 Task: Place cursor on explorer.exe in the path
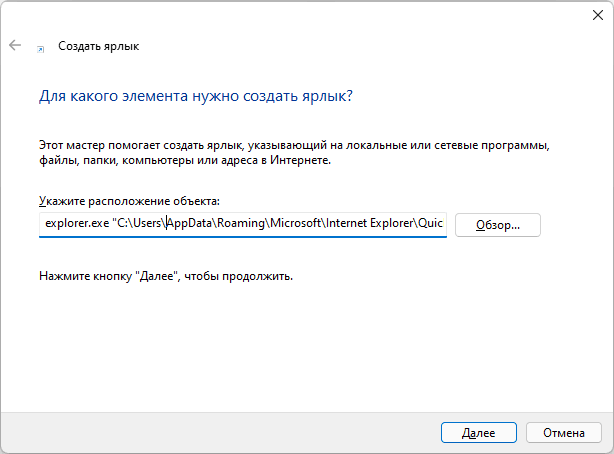pyautogui.click(x=77, y=223)
